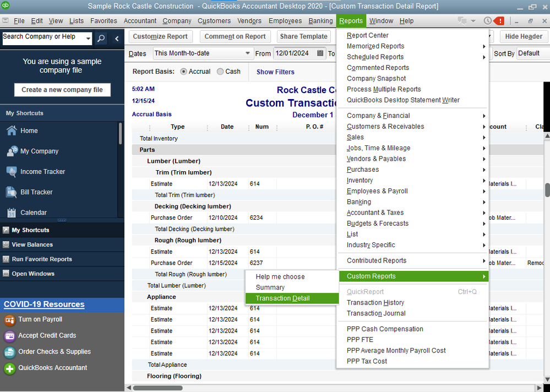Click QuickBooks Accountant plus icon
This screenshot has height=392, width=550.
pos(10,368)
